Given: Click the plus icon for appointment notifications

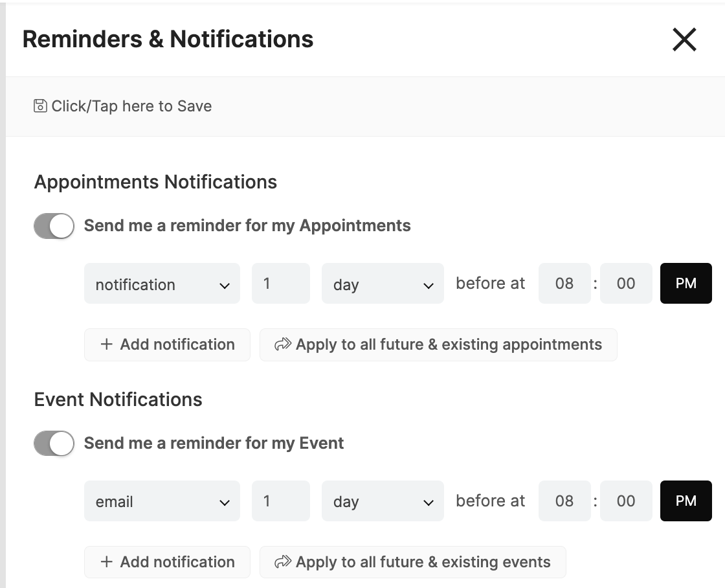Looking at the screenshot, I should pyautogui.click(x=107, y=345).
